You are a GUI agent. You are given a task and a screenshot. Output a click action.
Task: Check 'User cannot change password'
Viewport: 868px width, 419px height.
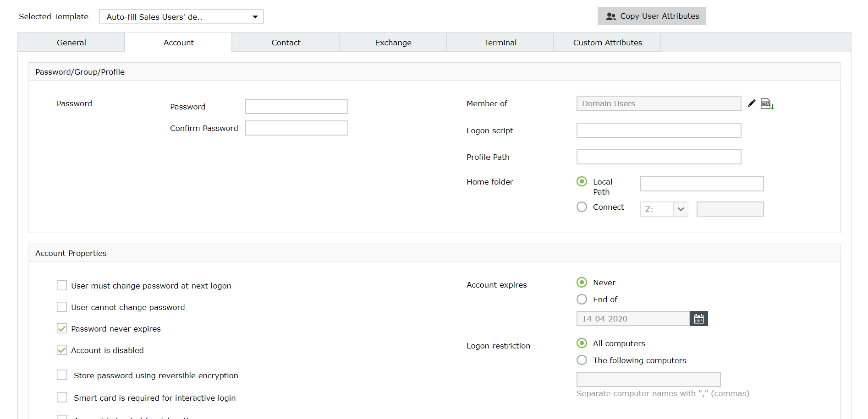pos(62,307)
